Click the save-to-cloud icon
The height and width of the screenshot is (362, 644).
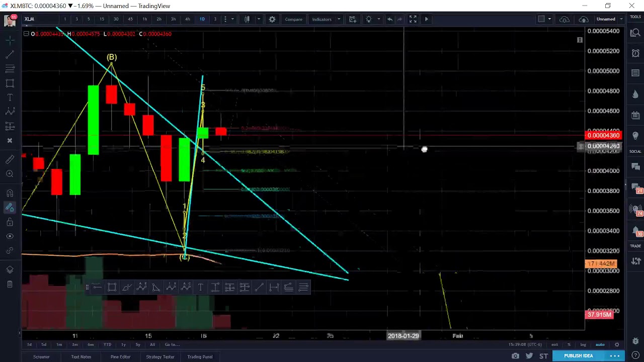[565, 19]
